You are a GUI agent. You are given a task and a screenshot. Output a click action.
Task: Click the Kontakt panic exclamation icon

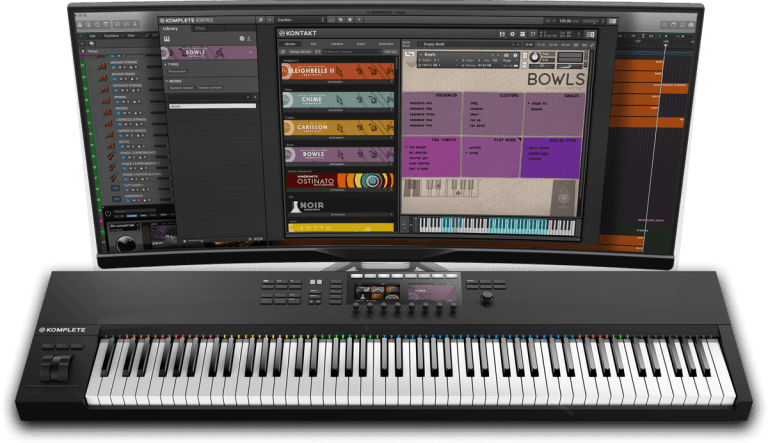[578, 34]
